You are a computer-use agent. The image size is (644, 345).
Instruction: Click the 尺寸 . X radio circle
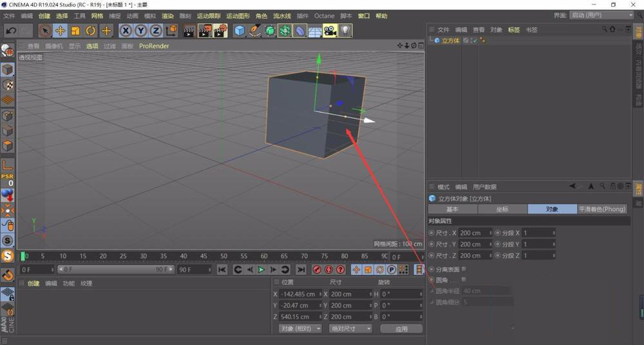click(x=431, y=233)
